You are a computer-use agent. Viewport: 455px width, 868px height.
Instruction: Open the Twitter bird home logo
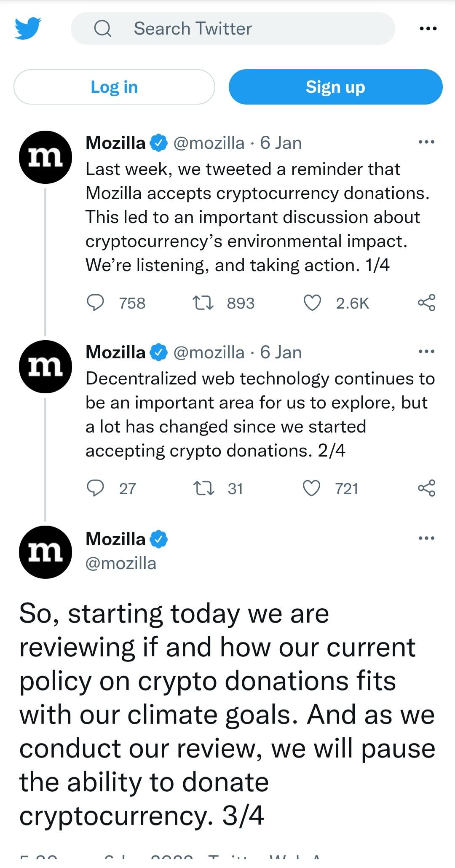[x=28, y=28]
